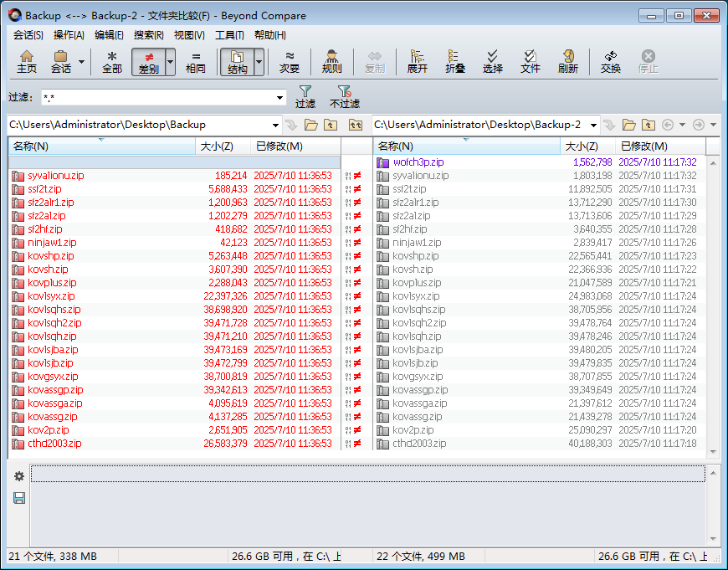This screenshot has width=728, height=570.
Task: Toggle minor differences (次要) button
Action: click(x=290, y=62)
